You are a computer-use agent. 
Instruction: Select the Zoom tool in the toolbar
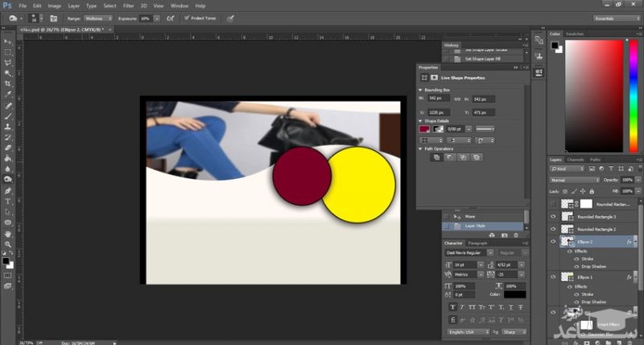click(x=8, y=244)
